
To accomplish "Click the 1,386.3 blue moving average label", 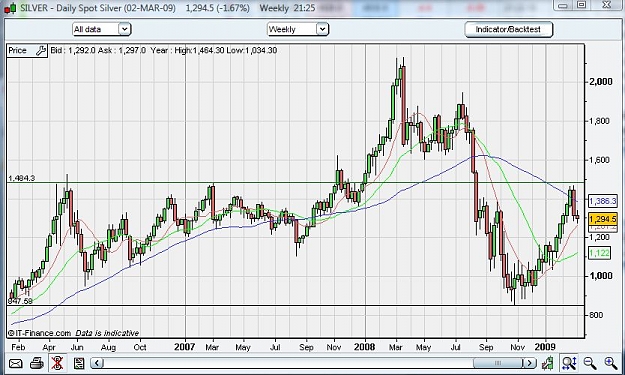I will (x=603, y=201).
